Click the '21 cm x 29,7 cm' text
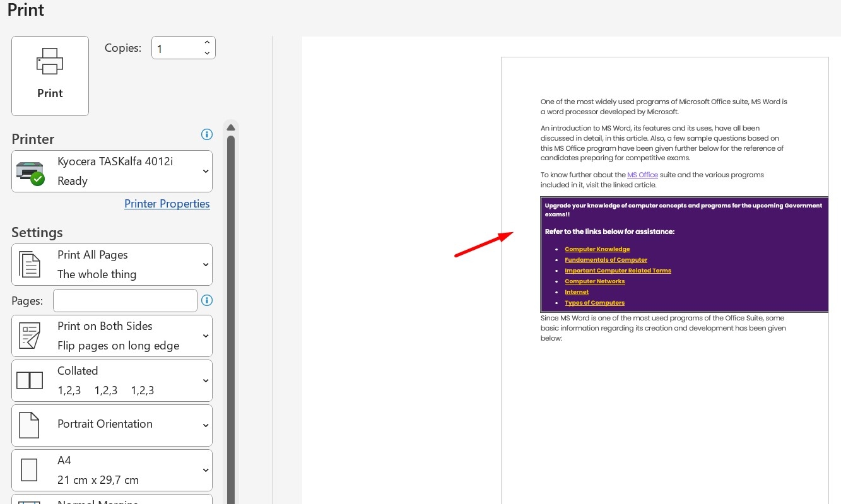The height and width of the screenshot is (504, 841). click(x=98, y=480)
